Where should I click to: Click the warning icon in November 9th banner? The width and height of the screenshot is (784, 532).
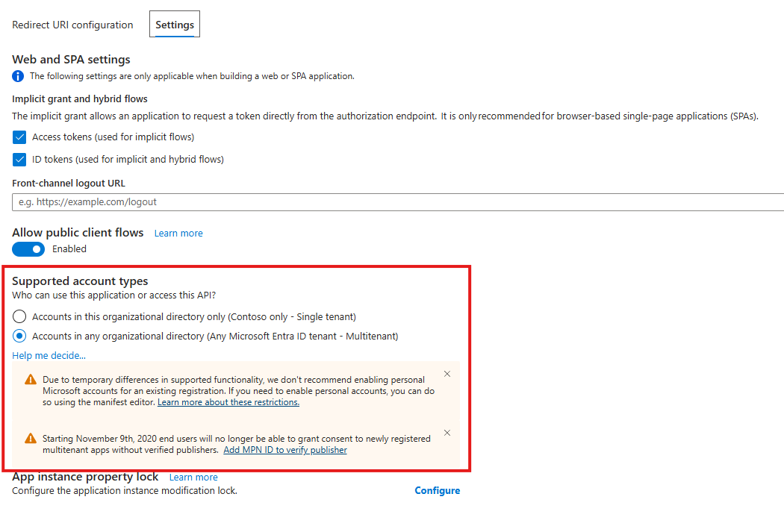(30, 439)
